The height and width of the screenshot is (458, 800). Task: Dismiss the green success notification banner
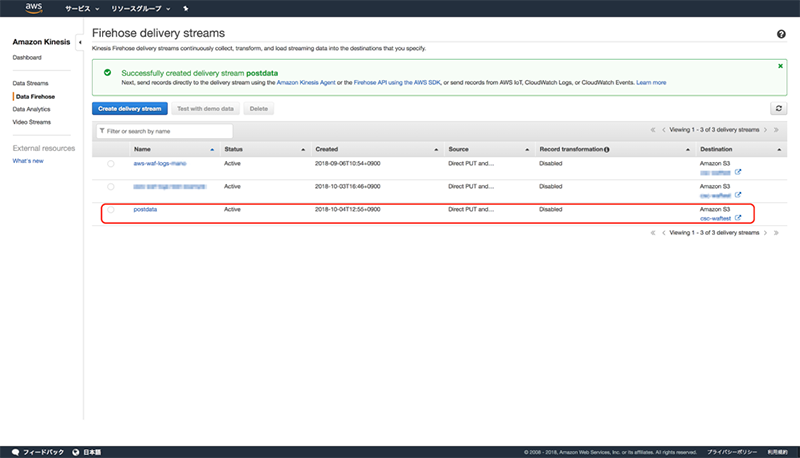[x=780, y=65]
